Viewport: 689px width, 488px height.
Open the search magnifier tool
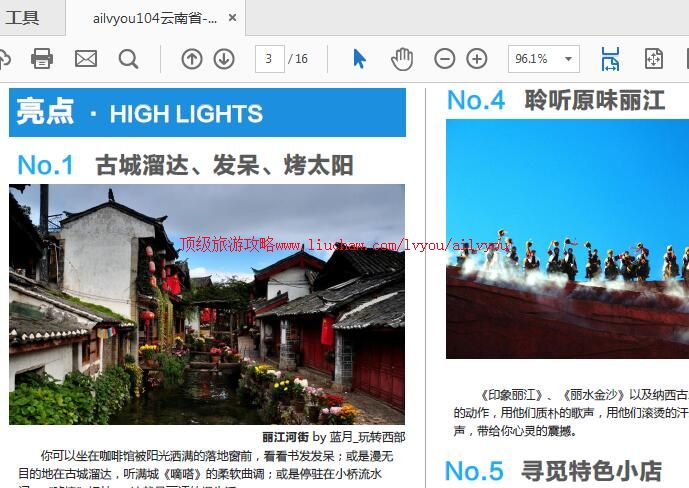(x=129, y=59)
